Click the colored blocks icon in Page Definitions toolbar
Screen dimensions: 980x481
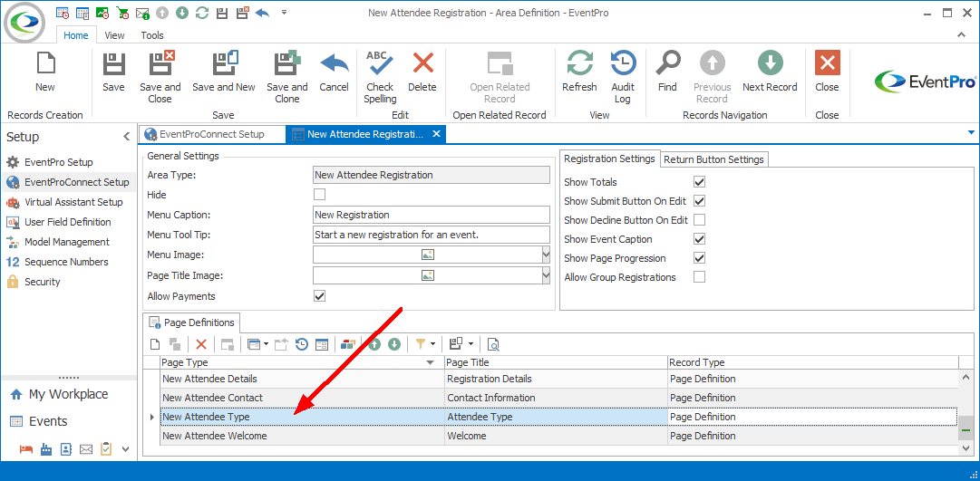coord(348,343)
